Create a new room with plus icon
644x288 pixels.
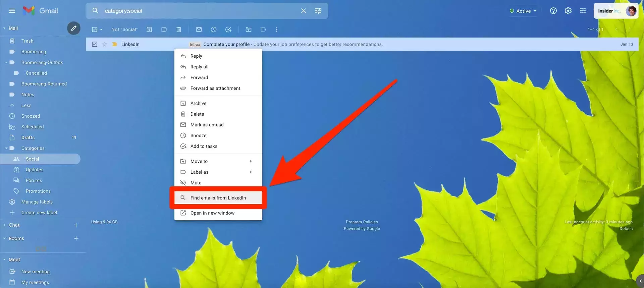click(x=76, y=238)
